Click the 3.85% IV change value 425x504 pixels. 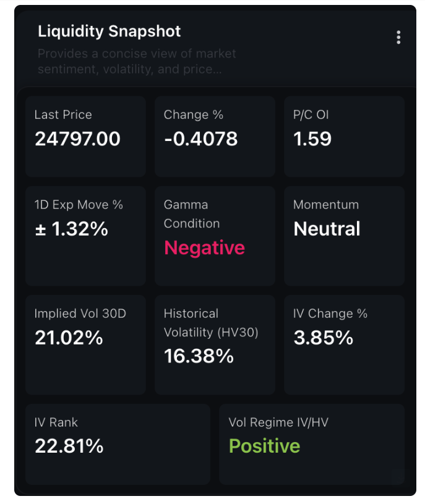323,338
